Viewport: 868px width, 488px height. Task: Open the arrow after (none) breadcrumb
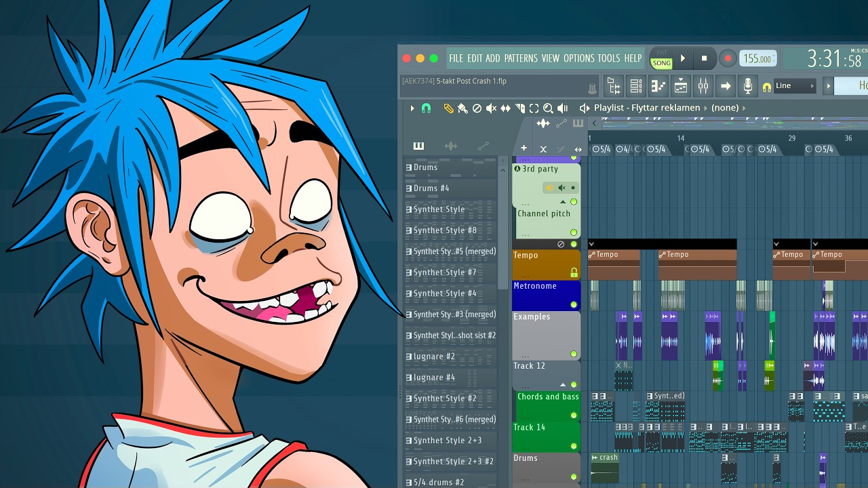coord(744,108)
